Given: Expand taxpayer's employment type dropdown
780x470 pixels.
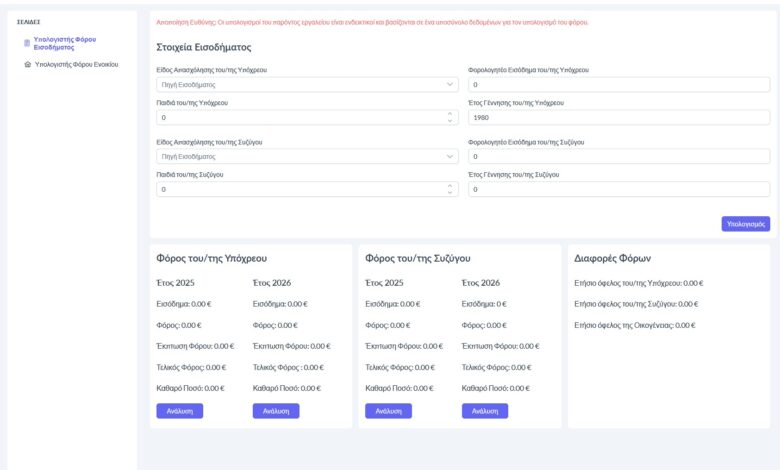Looking at the screenshot, I should click(305, 85).
